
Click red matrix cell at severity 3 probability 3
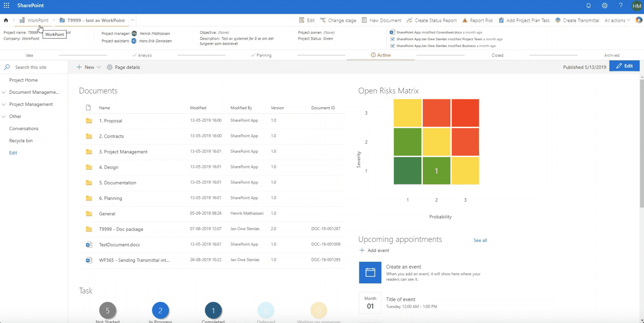[465, 113]
